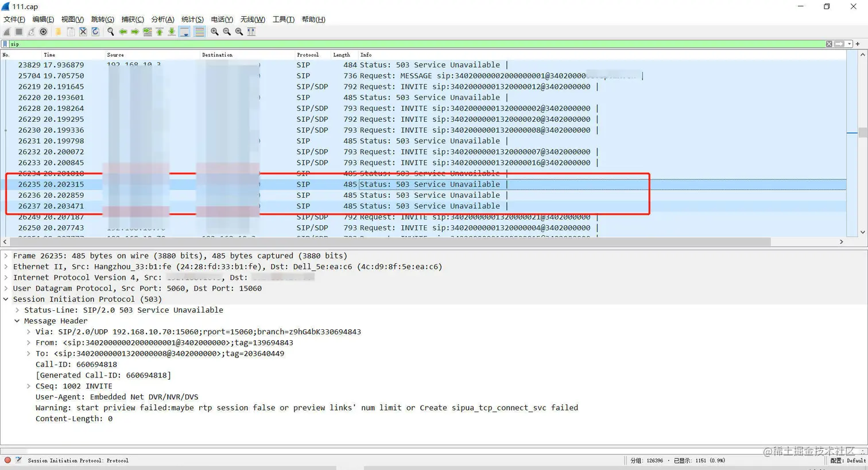This screenshot has width=868, height=470.
Task: Select the User-Agent: Embedded Net DVR/NVR/DVS line
Action: pos(117,397)
